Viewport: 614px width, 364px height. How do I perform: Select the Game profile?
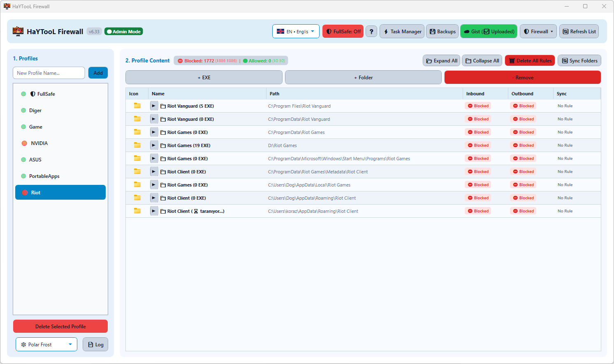pos(60,127)
